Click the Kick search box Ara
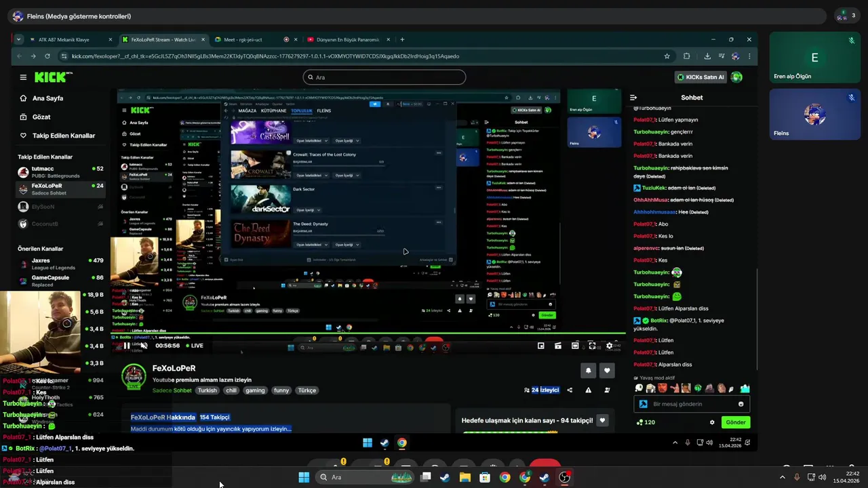 click(x=384, y=77)
